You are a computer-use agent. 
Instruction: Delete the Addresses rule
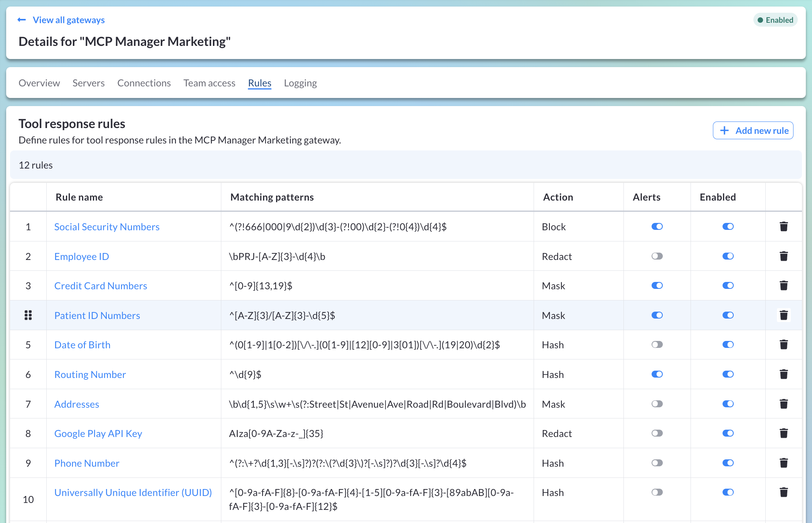coord(783,404)
